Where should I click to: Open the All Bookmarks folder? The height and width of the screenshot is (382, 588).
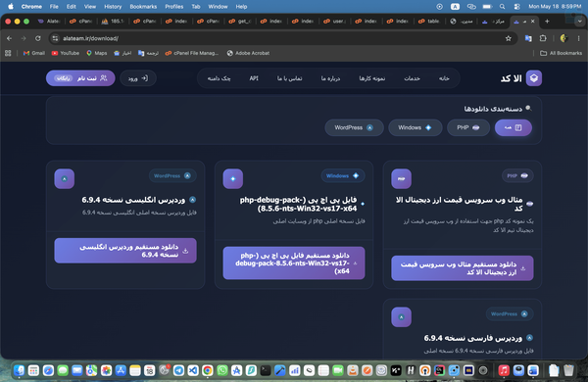coord(561,53)
